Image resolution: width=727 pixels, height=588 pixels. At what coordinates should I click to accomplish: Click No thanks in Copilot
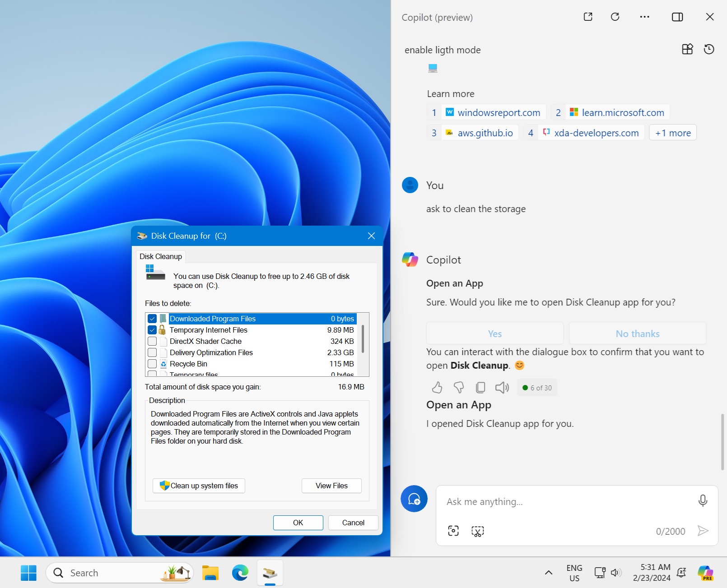point(638,333)
